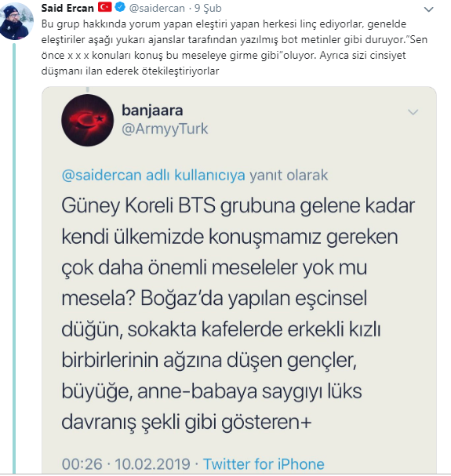This screenshot has width=451, height=476.
Task: Click the teal thread line under the avatar
Action: point(14,258)
